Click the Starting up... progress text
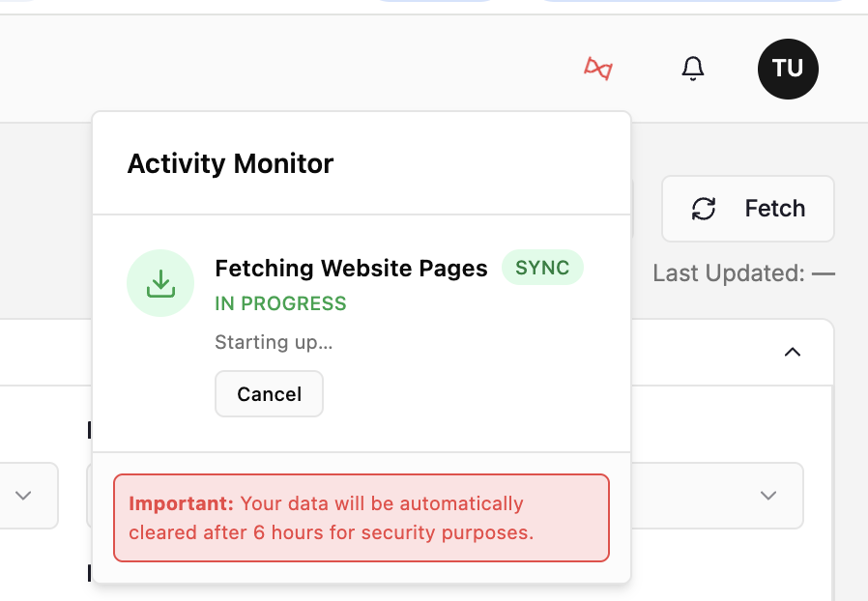This screenshot has height=601, width=868. coord(274,342)
